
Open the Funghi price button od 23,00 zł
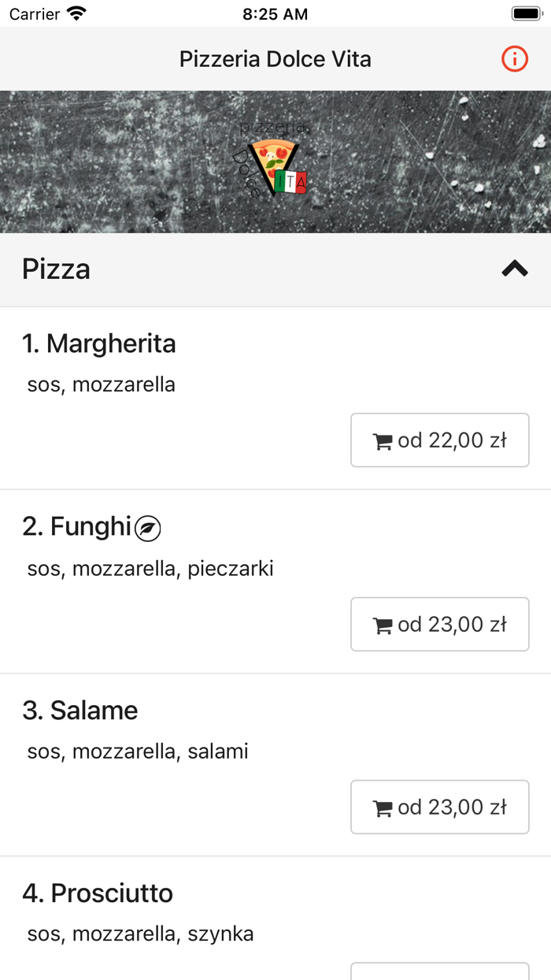point(439,624)
